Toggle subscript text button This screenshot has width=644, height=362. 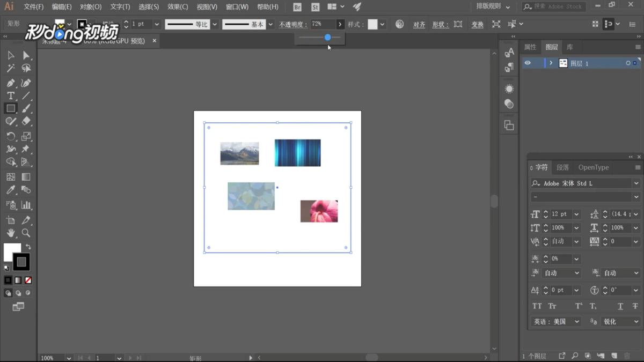tap(593, 306)
